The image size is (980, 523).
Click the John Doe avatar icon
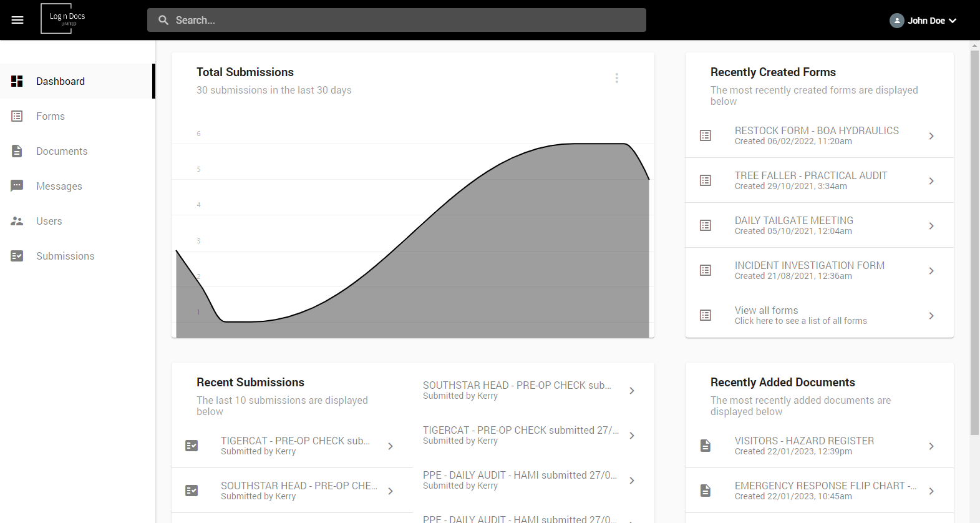tap(897, 21)
